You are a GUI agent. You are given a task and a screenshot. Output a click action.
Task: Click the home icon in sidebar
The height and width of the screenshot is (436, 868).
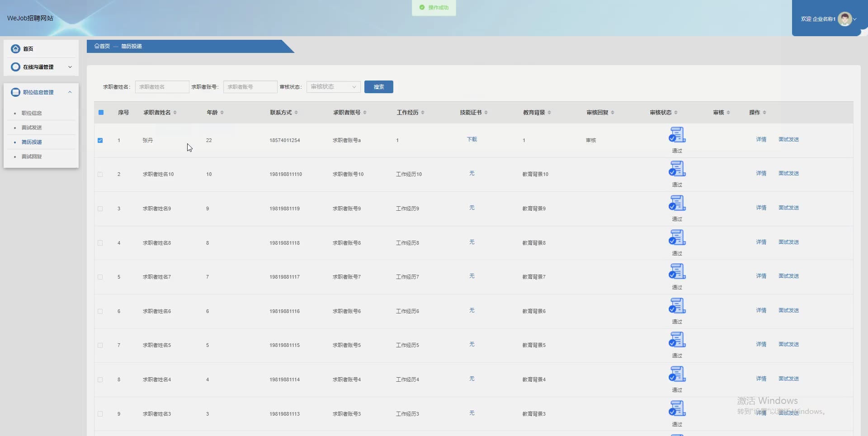click(16, 49)
